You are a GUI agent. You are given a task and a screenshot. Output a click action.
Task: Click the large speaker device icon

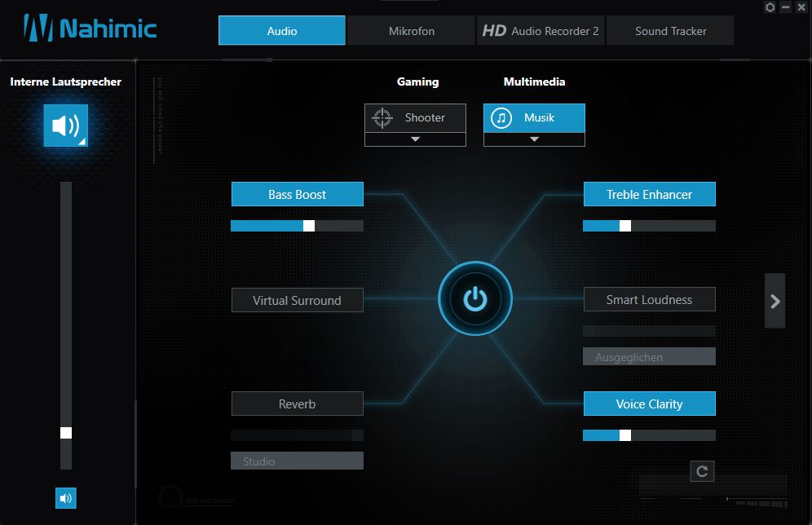pos(65,126)
